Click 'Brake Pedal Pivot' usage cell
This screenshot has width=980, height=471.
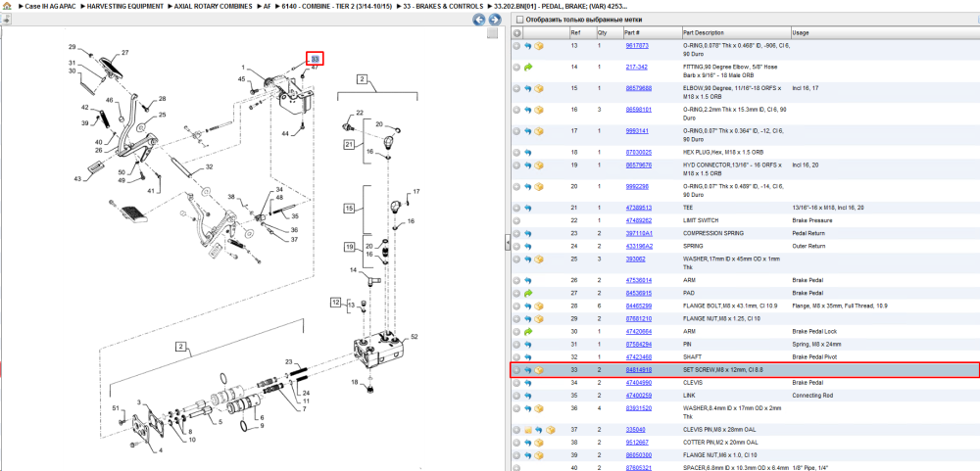(x=811, y=357)
